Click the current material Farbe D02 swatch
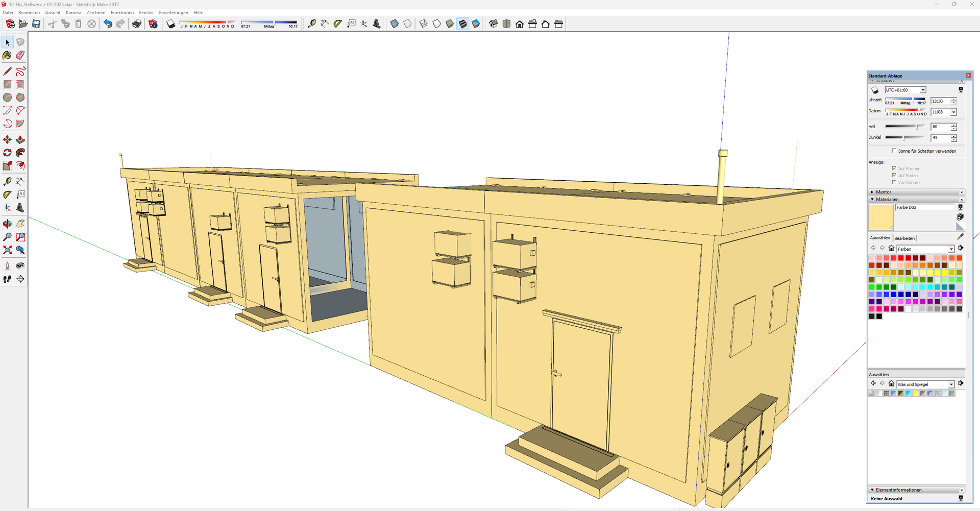The width and height of the screenshot is (980, 511). (x=880, y=217)
